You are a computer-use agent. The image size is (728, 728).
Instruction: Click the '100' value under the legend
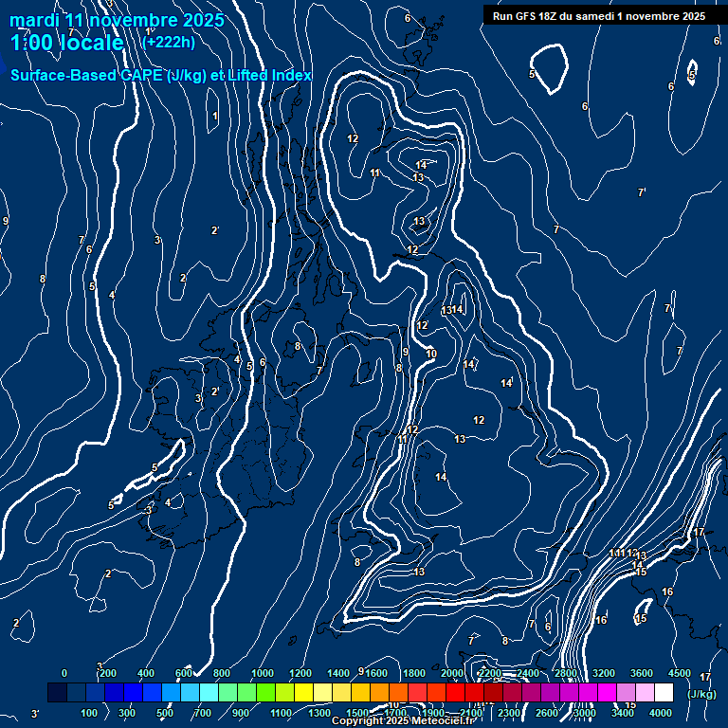[x=89, y=713]
